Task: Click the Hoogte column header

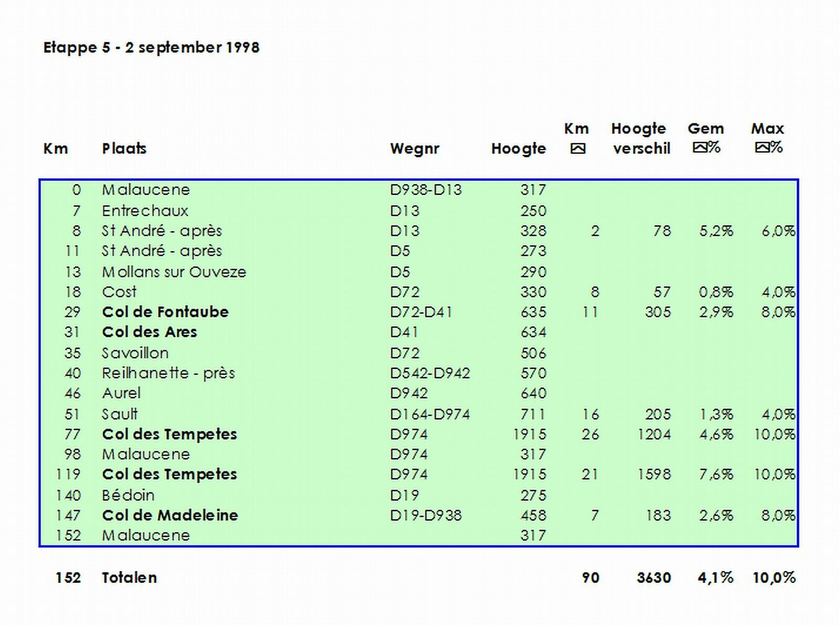Action: (x=518, y=148)
